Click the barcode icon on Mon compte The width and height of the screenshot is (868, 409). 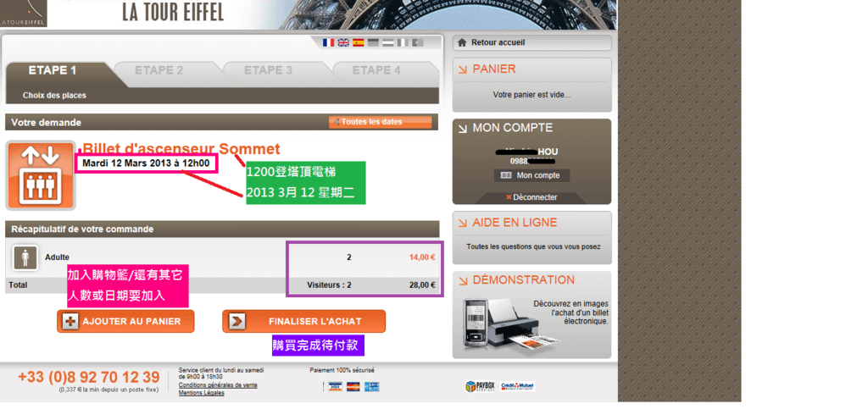(x=506, y=175)
